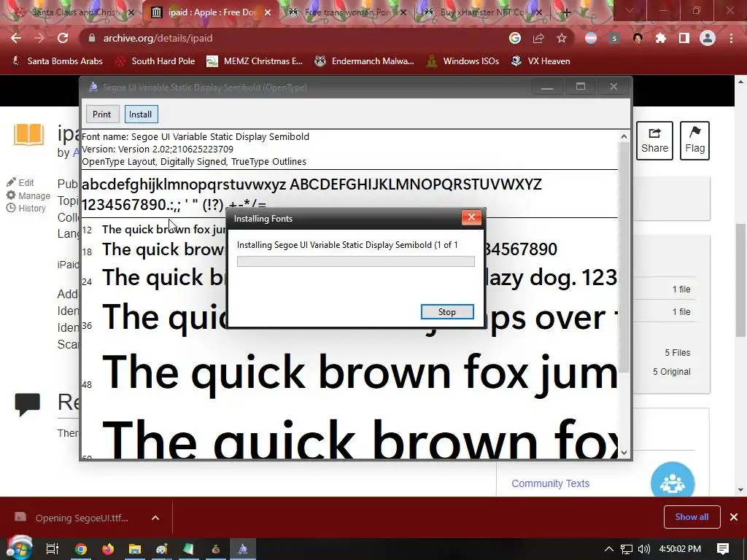Close the ipaid : Apple tab
The height and width of the screenshot is (560, 747).
pyautogui.click(x=268, y=12)
